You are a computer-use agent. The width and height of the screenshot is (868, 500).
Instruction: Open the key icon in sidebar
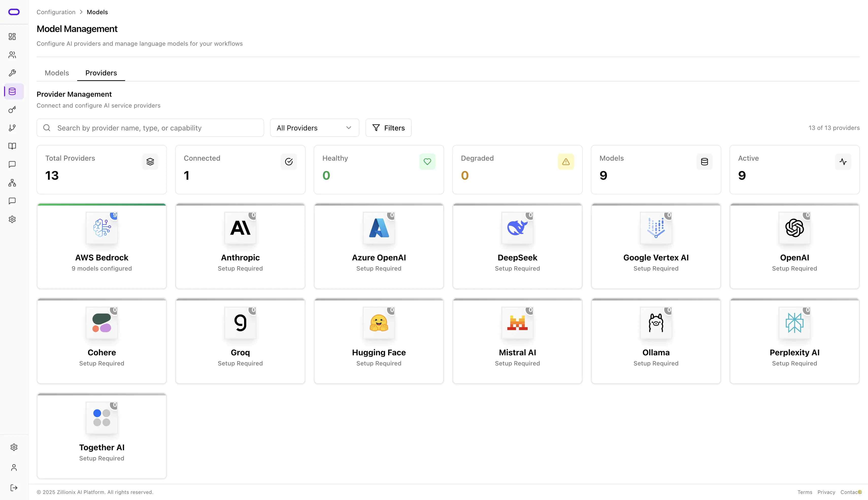pos(12,110)
